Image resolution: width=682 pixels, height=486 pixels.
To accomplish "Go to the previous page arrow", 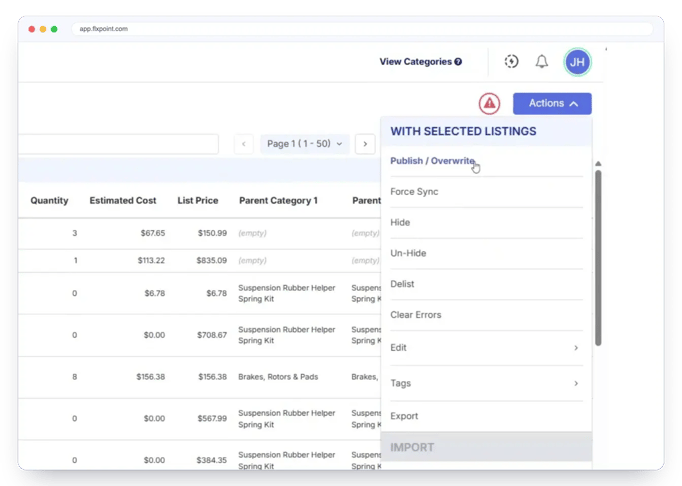I will tap(244, 144).
